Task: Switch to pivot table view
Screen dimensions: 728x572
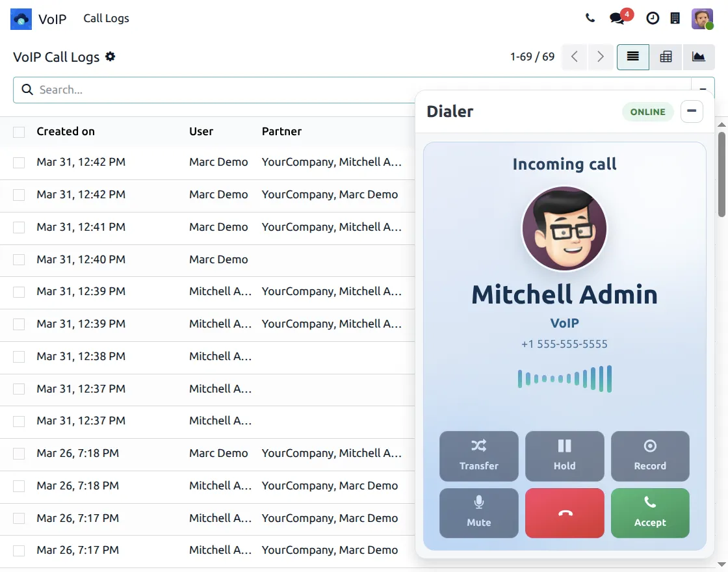Action: coord(666,57)
